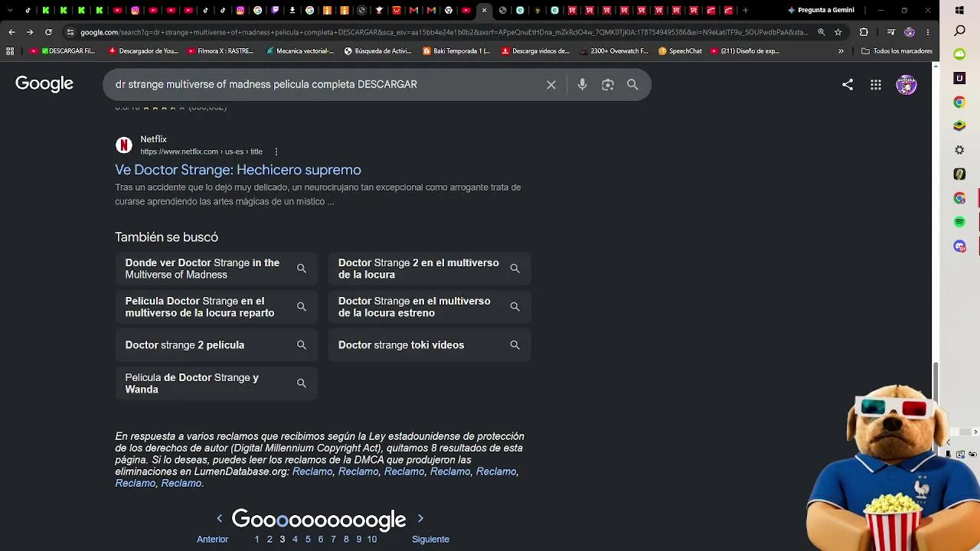The width and height of the screenshot is (980, 551).
Task: Open the tab search dropdown in Chrome
Action: click(10, 11)
